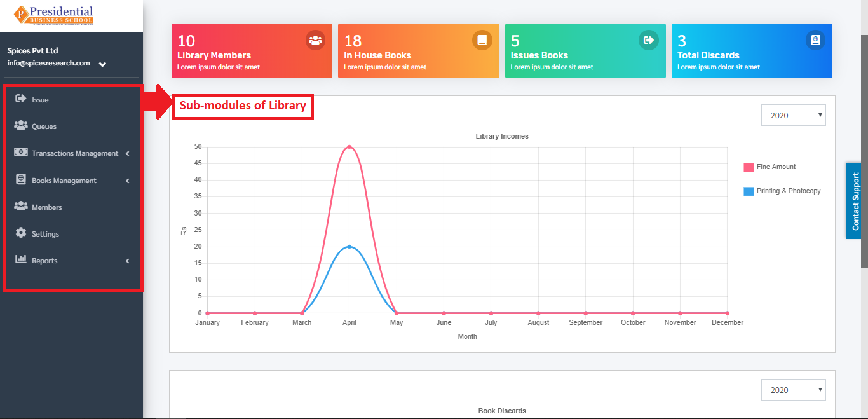Click the April Fine Amount data point

pyautogui.click(x=349, y=147)
